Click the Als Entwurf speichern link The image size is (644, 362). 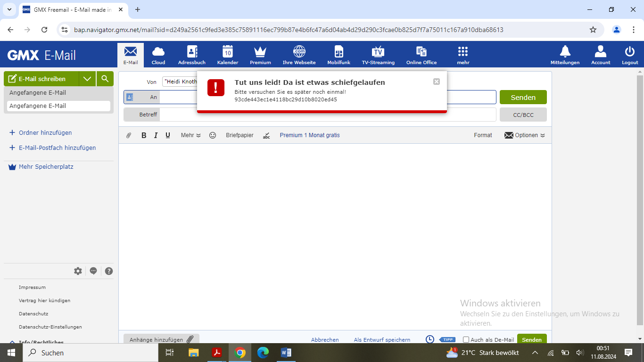tap(382, 339)
